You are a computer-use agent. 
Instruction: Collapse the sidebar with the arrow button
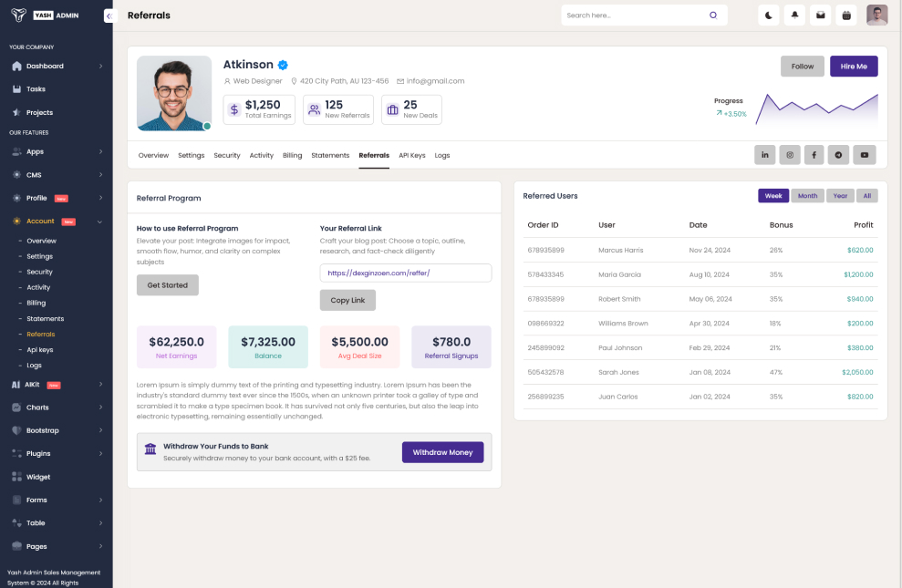[x=109, y=15]
